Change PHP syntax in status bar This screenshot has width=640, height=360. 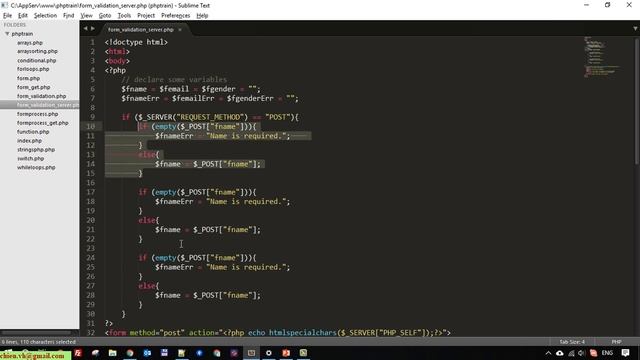click(616, 342)
